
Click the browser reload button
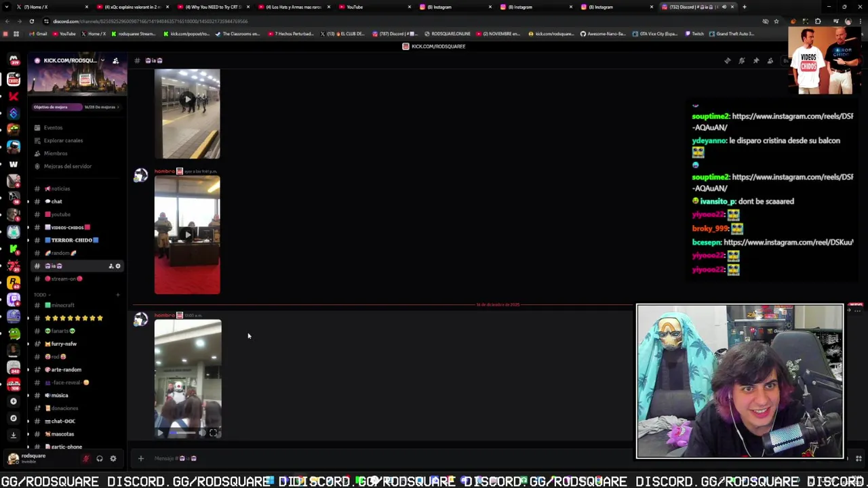tap(31, 21)
